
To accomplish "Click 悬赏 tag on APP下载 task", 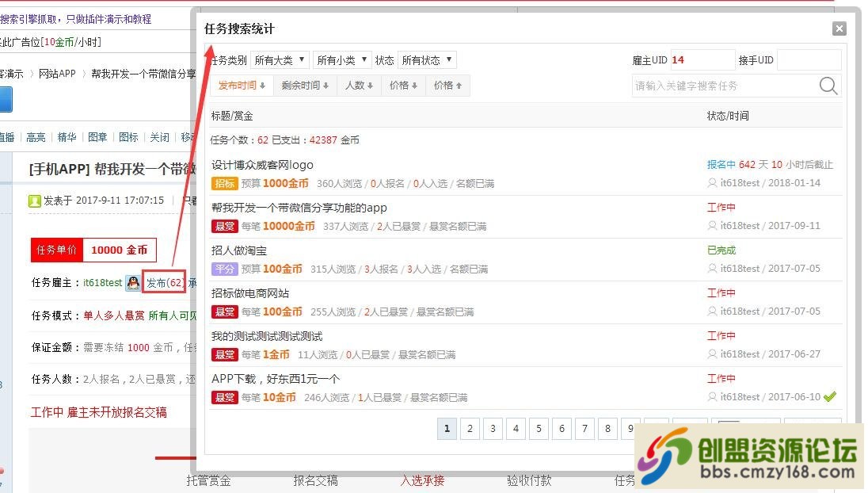I will coord(224,397).
